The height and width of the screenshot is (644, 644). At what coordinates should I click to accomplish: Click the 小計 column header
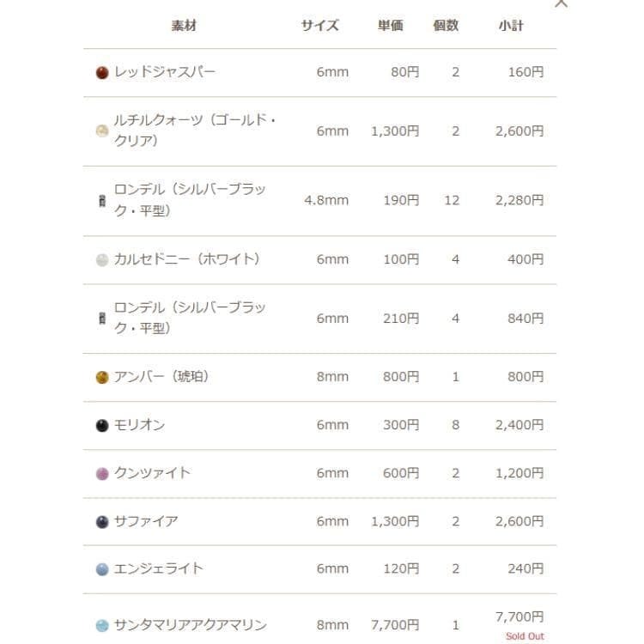click(511, 26)
